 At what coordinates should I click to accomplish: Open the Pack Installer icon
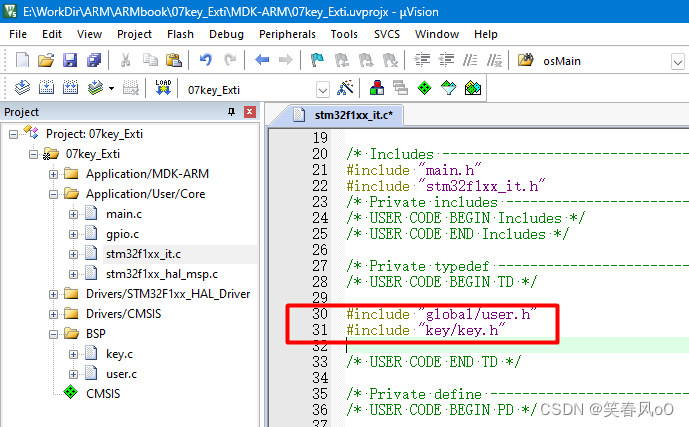(x=473, y=88)
